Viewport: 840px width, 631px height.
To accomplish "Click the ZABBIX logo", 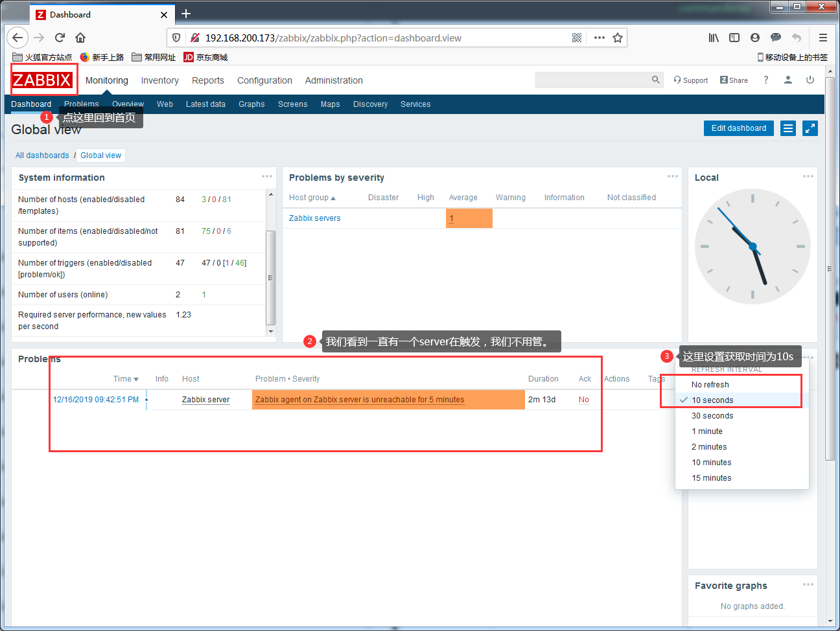I will click(x=43, y=80).
